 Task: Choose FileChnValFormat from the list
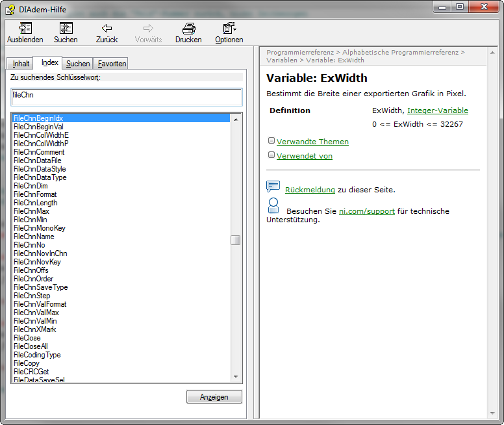click(40, 304)
